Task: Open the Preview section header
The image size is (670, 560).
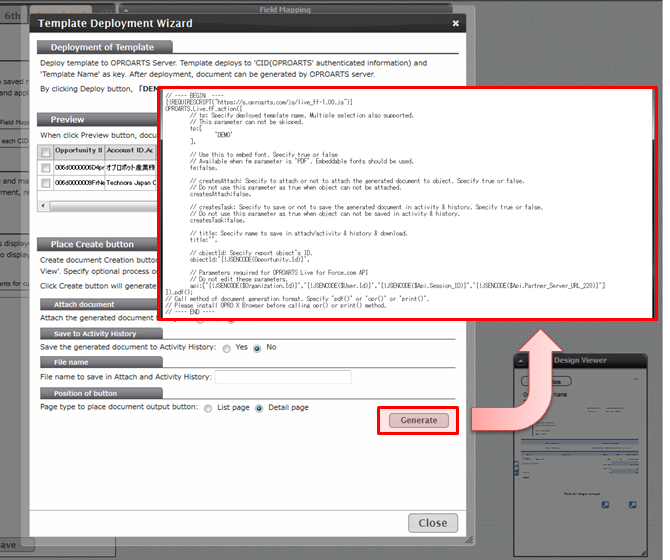Action: coord(97,120)
